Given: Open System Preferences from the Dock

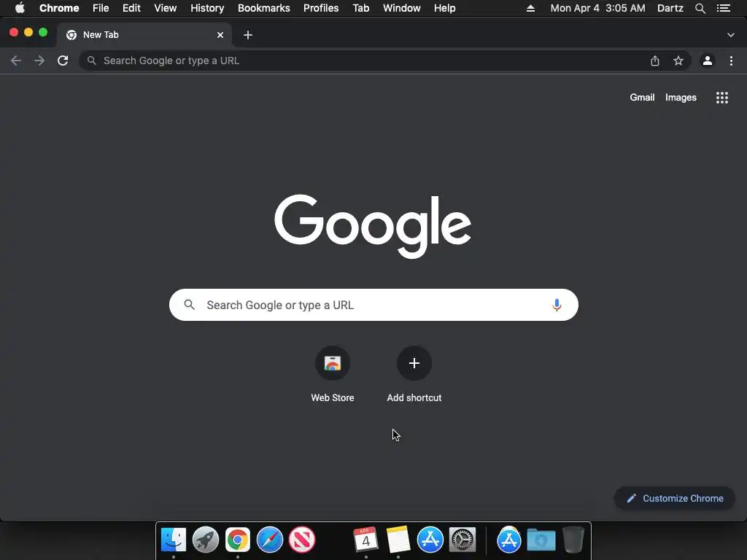Looking at the screenshot, I should 462,540.
